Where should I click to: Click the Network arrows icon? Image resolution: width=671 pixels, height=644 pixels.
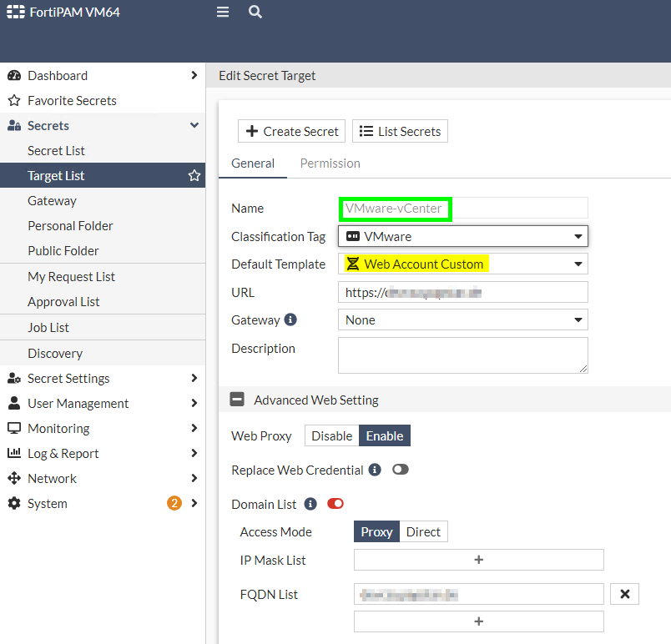pos(14,479)
